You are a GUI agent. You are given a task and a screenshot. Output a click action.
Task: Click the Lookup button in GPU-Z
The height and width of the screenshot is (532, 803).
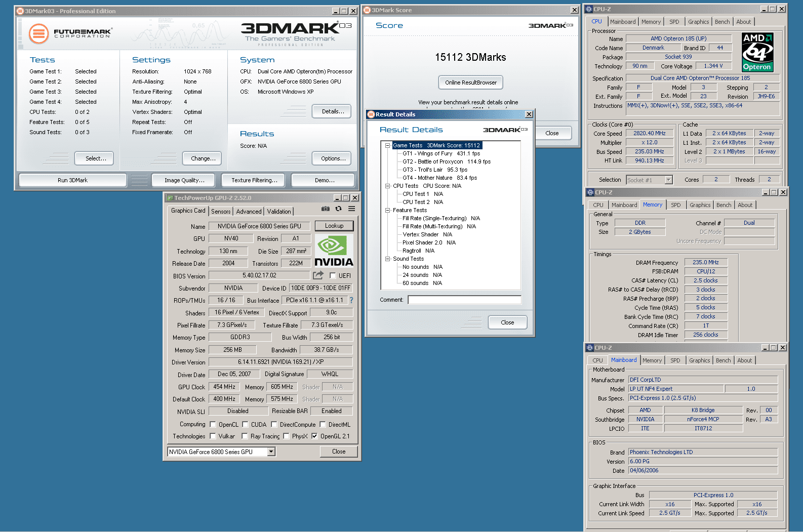(334, 226)
